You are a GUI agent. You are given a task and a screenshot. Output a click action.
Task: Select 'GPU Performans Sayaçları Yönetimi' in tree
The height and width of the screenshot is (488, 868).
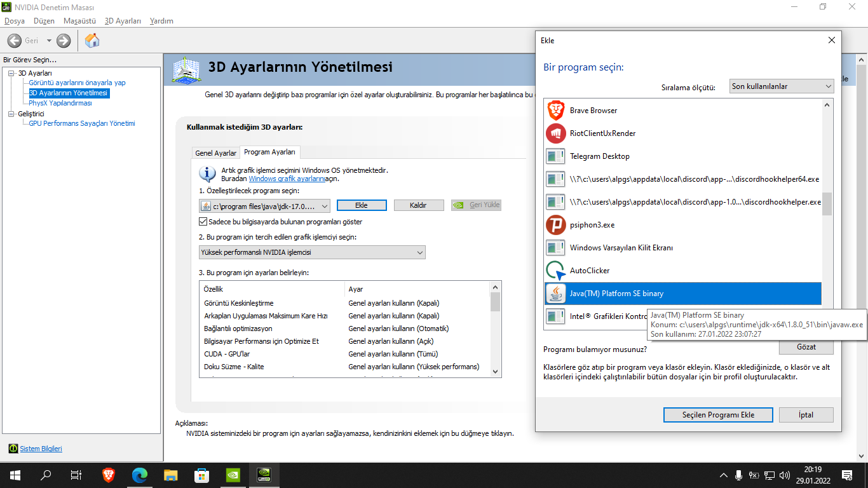click(x=82, y=123)
